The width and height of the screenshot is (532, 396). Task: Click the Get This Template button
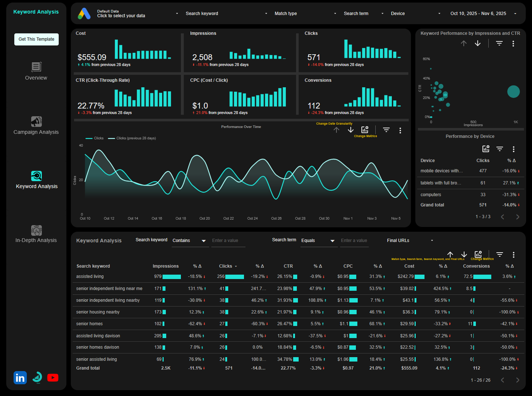[36, 39]
